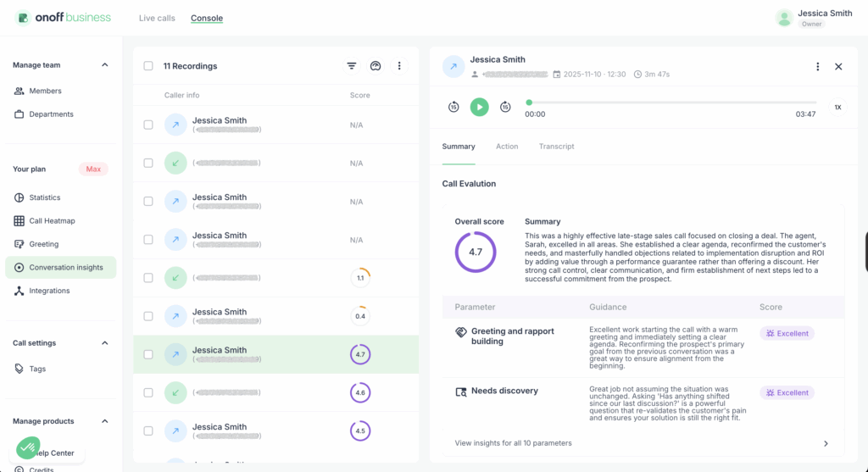Collapse the Manage team section

[105, 65]
